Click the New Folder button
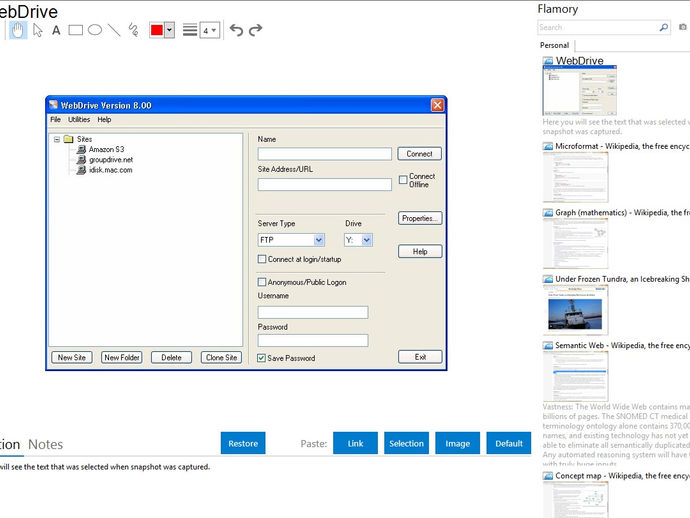This screenshot has width=690, height=518. tap(121, 357)
